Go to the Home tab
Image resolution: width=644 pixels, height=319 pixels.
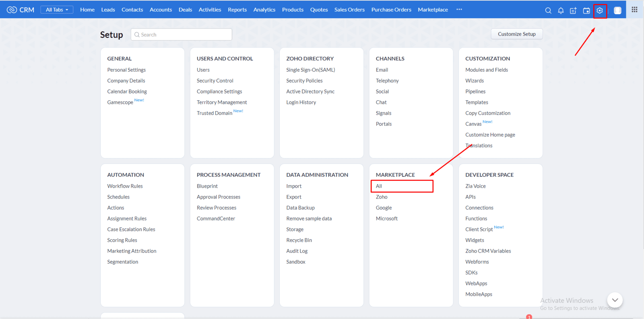(87, 10)
